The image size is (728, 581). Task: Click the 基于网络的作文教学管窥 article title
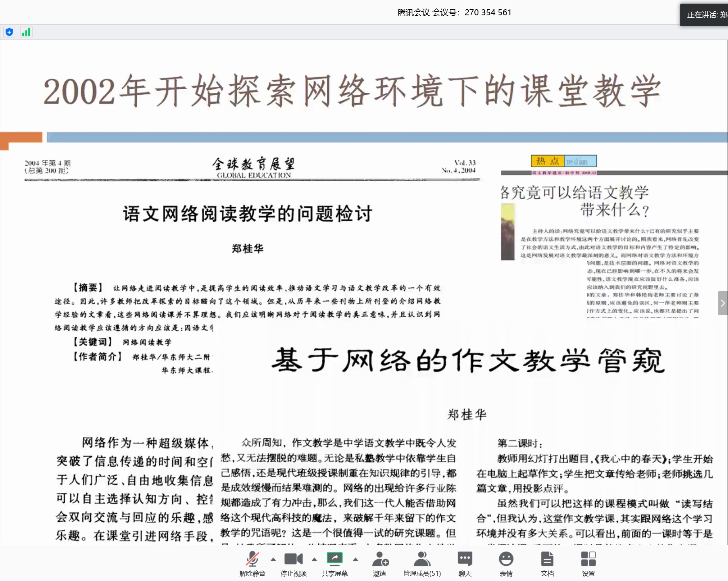tap(467, 360)
